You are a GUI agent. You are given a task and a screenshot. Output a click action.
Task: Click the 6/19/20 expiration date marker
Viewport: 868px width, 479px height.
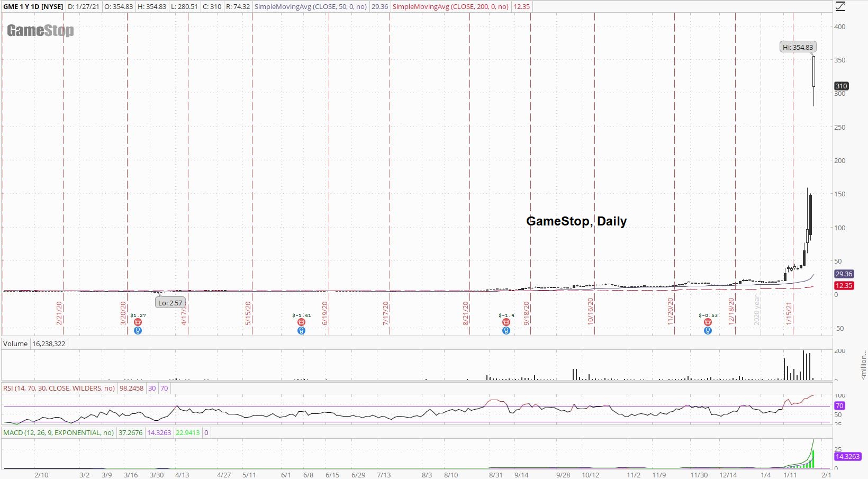tap(325, 313)
